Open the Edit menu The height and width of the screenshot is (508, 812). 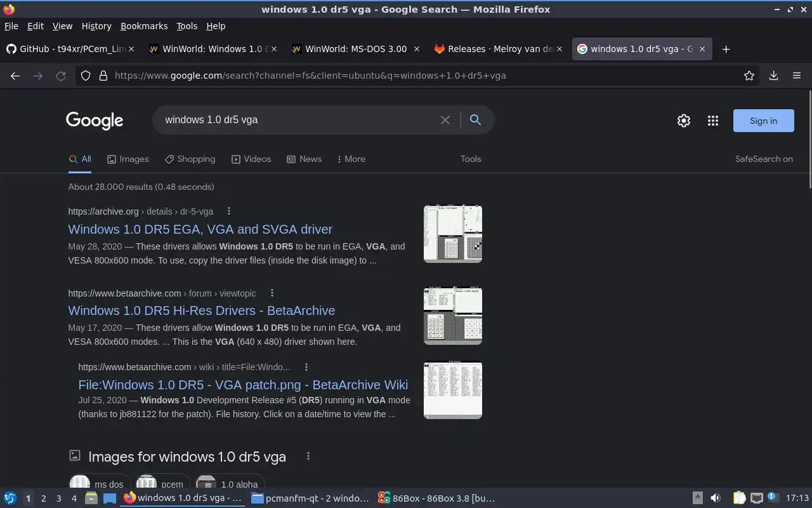(x=36, y=26)
